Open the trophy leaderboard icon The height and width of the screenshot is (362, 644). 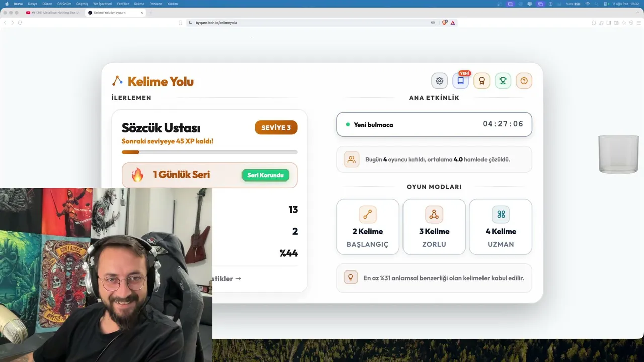click(503, 81)
